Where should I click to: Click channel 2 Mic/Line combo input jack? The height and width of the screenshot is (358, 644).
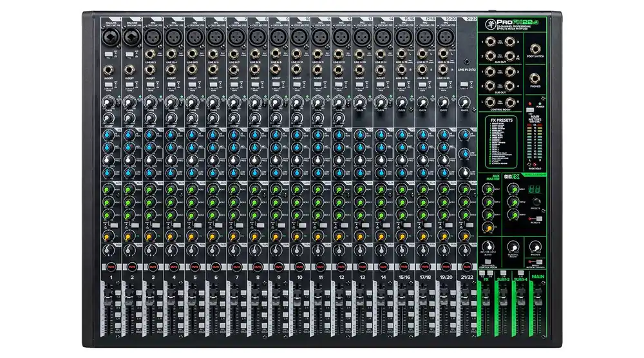[x=132, y=37]
